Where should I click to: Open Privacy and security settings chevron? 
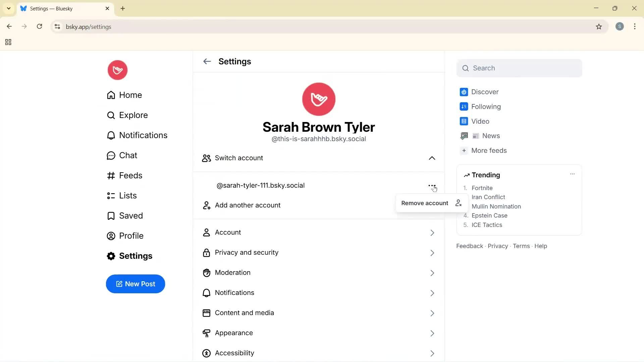pos(432,253)
